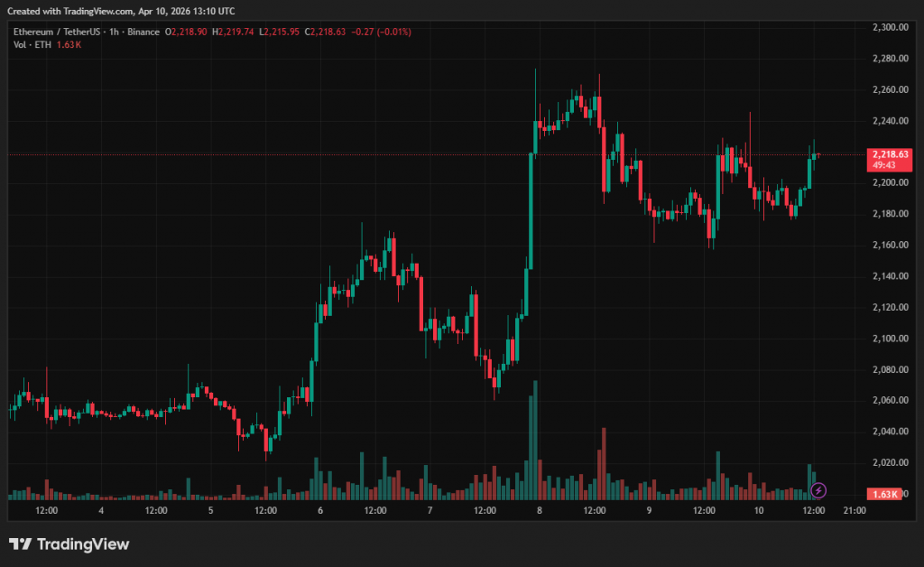Click the tallest green volume bar

pos(536,441)
